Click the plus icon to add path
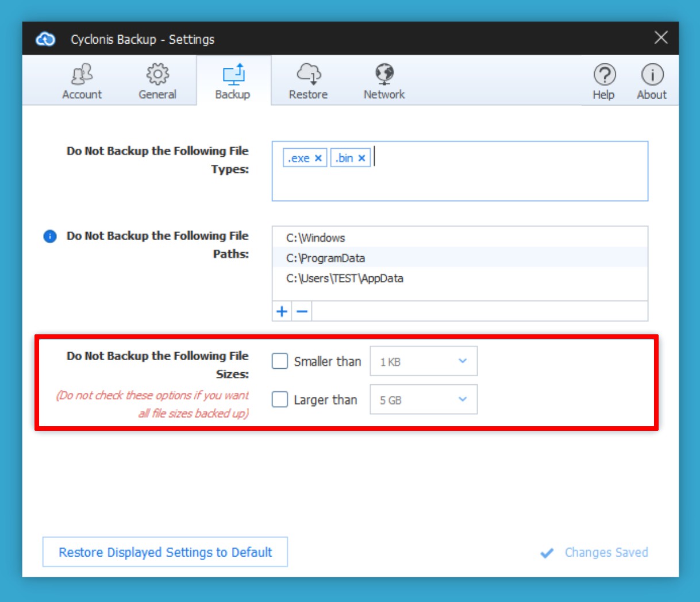 click(282, 311)
